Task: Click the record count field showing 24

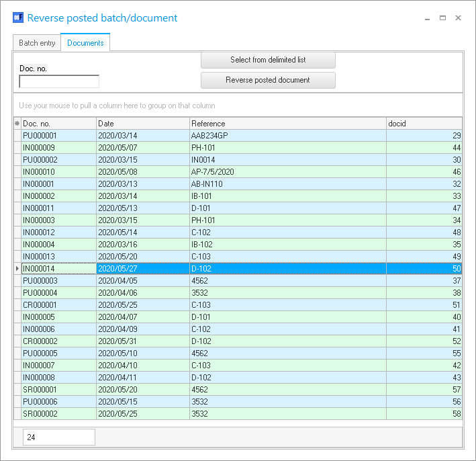Action: [58, 437]
